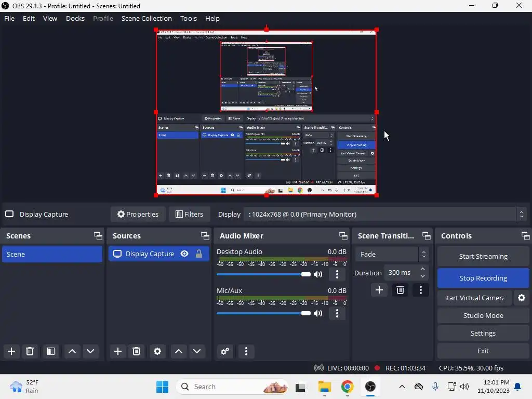Open Fade transition dropdown
532x399 pixels.
[x=392, y=254]
